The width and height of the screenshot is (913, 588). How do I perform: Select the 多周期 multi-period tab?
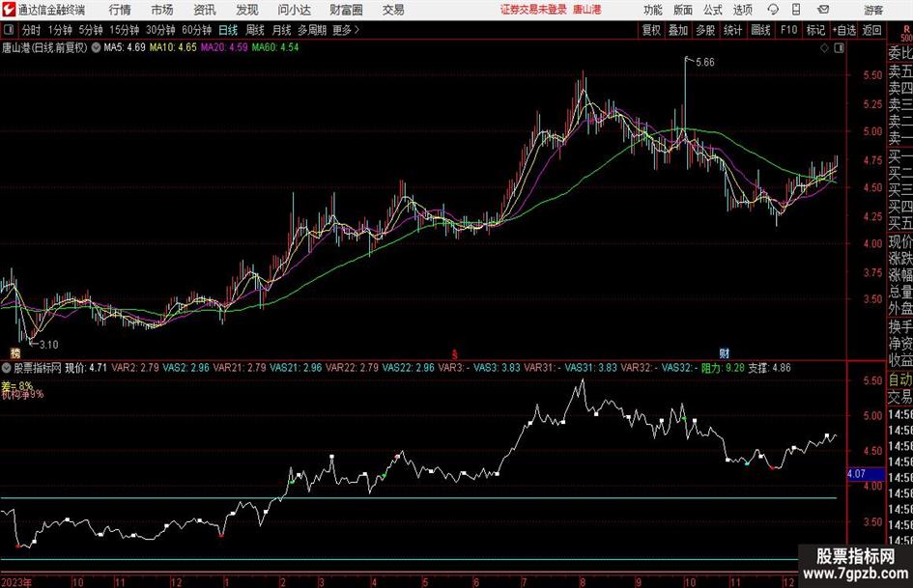click(312, 30)
